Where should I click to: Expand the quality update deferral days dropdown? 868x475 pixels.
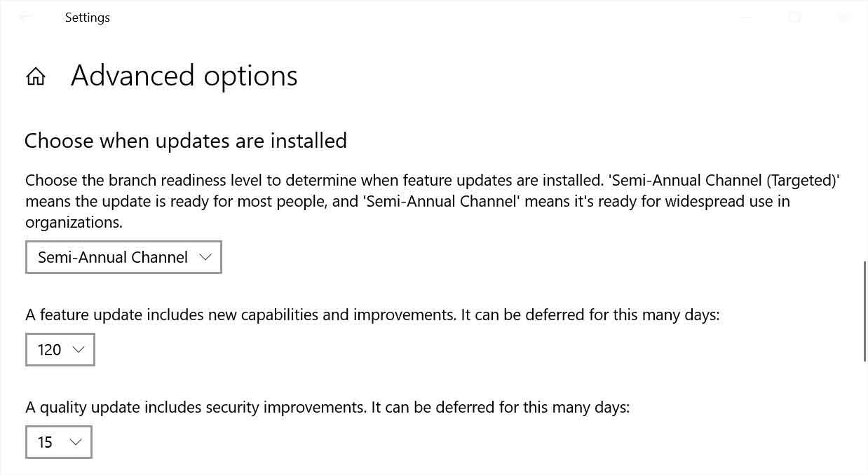click(58, 442)
